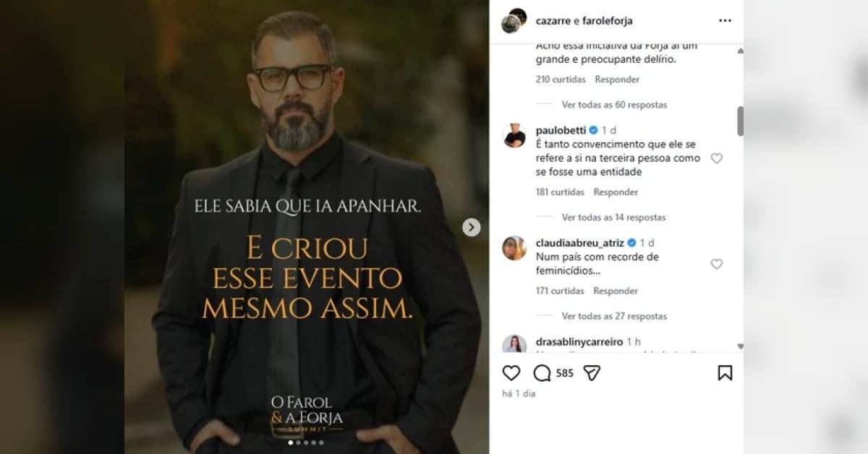Click the comments scrollbar thumb

(x=740, y=121)
